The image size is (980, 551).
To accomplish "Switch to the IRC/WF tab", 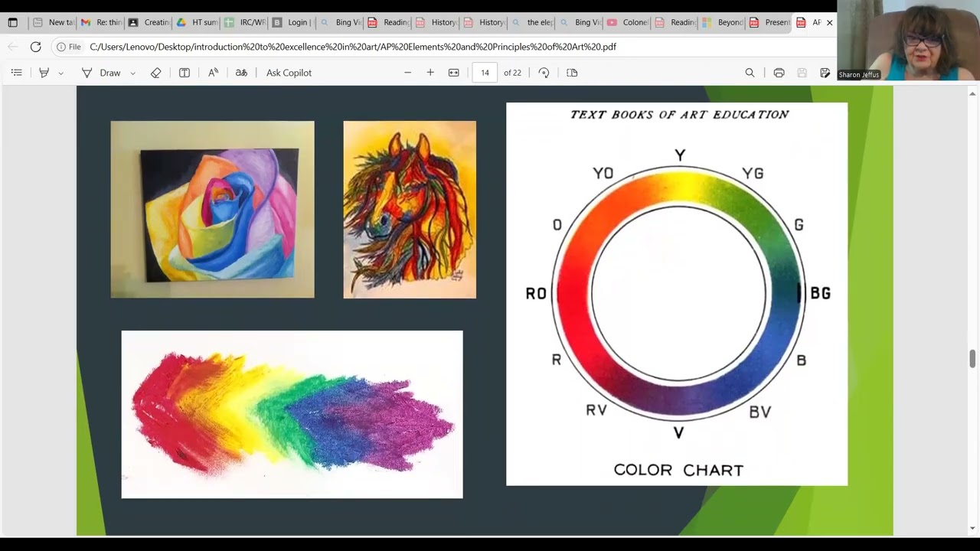I will [244, 22].
